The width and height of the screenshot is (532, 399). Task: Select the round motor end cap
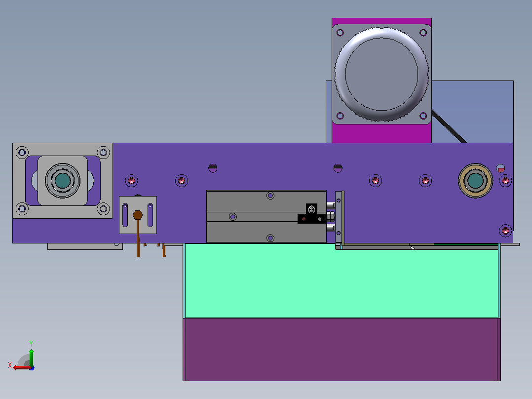coord(381,74)
